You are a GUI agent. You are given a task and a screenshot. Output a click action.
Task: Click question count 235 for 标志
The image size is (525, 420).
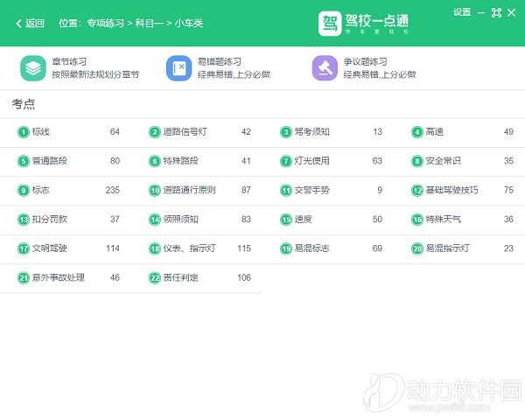pos(113,190)
